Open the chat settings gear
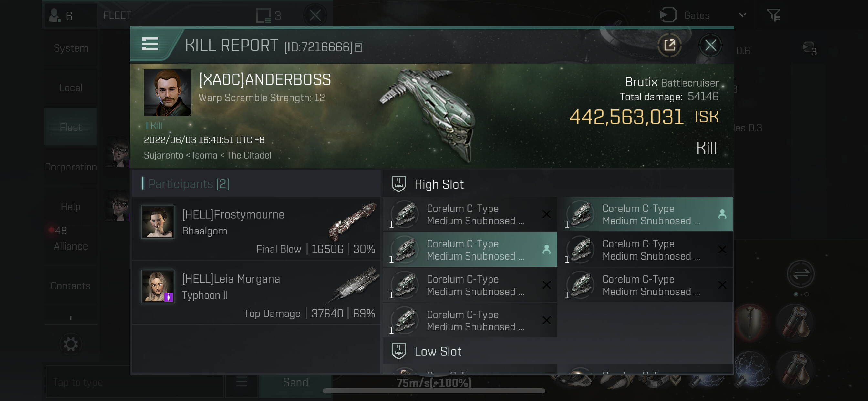This screenshot has height=401, width=868. point(71,344)
